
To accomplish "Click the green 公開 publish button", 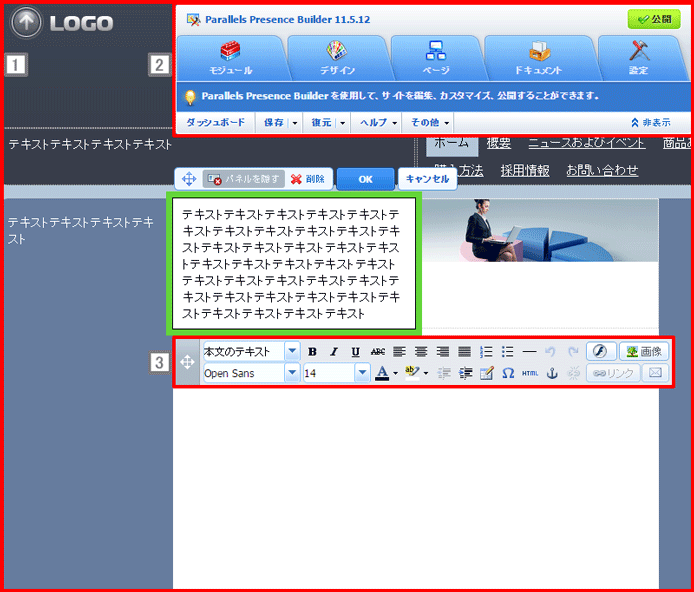I will click(654, 19).
